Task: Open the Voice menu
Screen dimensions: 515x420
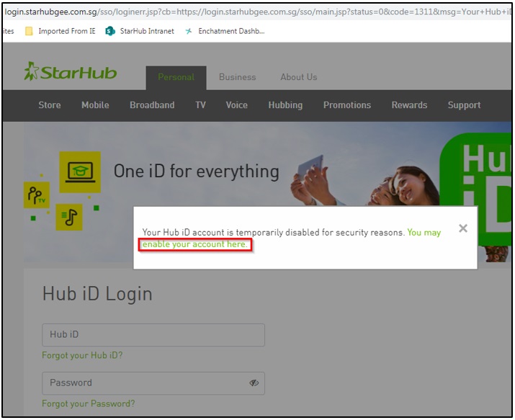Action: [x=236, y=105]
